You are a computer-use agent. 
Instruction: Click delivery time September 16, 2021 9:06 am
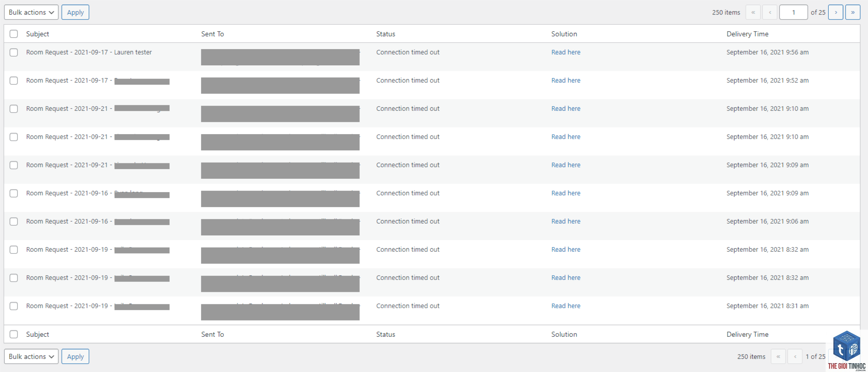pyautogui.click(x=767, y=221)
